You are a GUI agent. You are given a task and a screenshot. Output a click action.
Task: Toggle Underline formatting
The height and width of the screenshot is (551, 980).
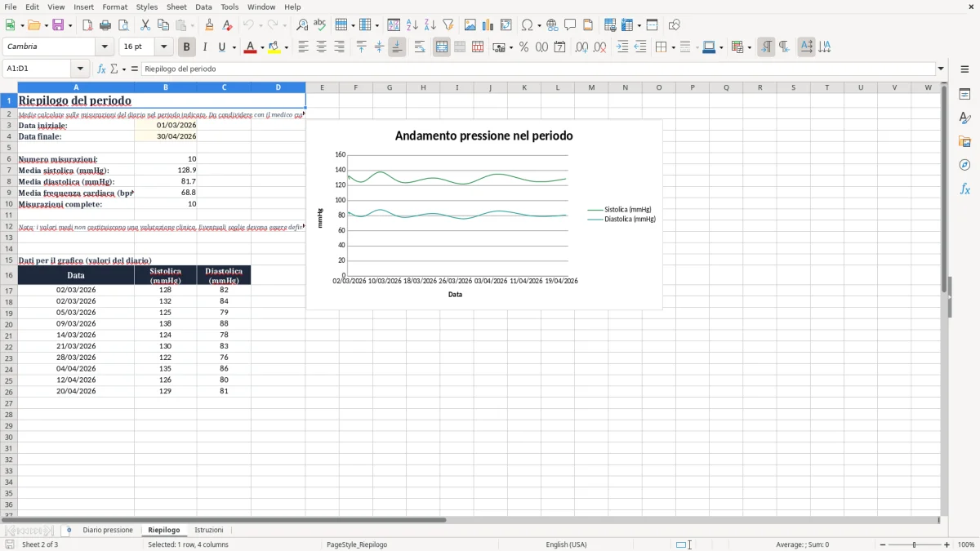coord(222,47)
